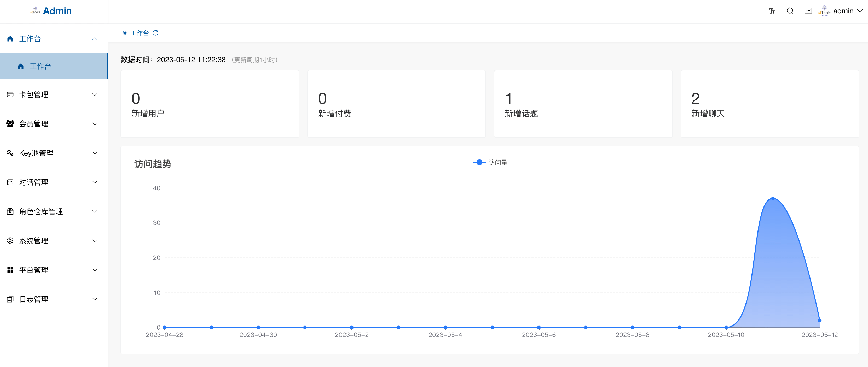The width and height of the screenshot is (868, 367).
Task: Click the 会员管理 users icon
Action: 10,124
